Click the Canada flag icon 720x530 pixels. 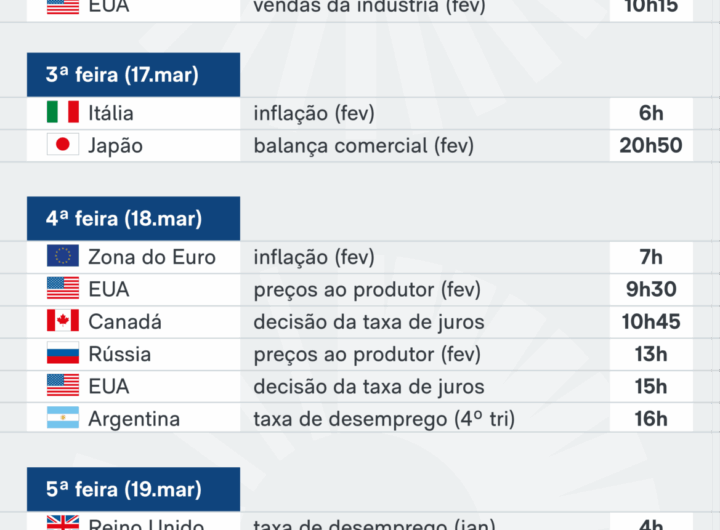[62, 322]
